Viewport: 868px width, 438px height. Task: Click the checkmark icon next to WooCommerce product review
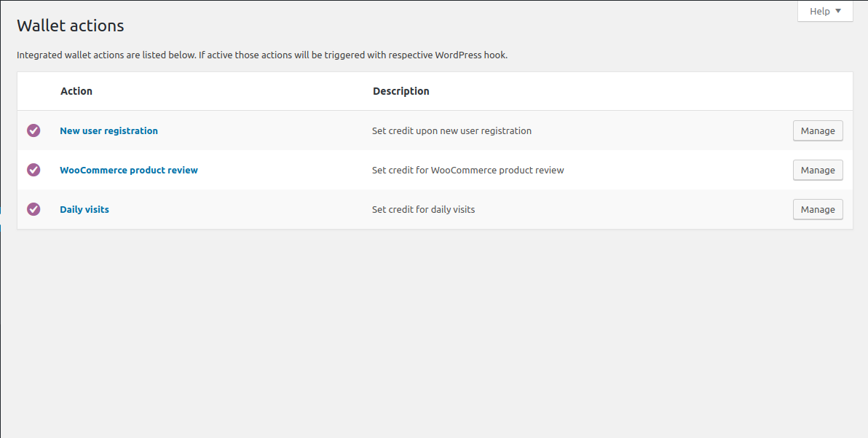point(33,170)
